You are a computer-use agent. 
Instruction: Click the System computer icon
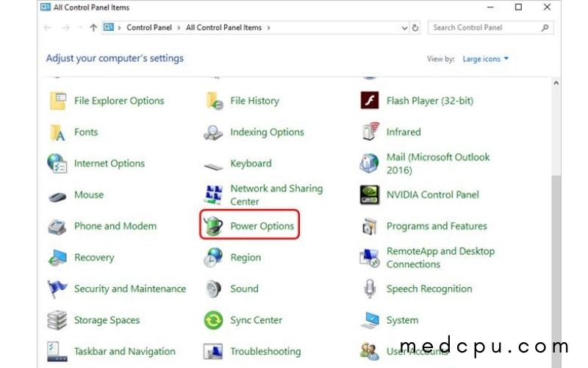[370, 320]
